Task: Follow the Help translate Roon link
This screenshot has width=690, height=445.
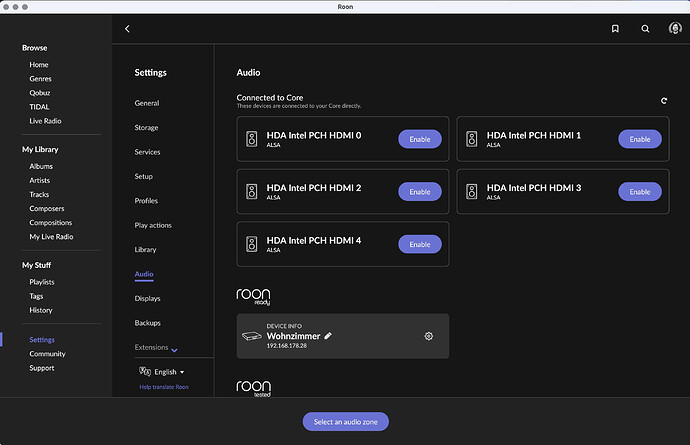Action: (164, 387)
